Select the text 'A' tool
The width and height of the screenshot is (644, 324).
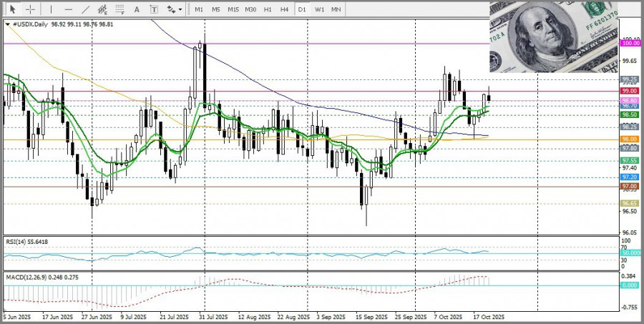click(x=138, y=9)
